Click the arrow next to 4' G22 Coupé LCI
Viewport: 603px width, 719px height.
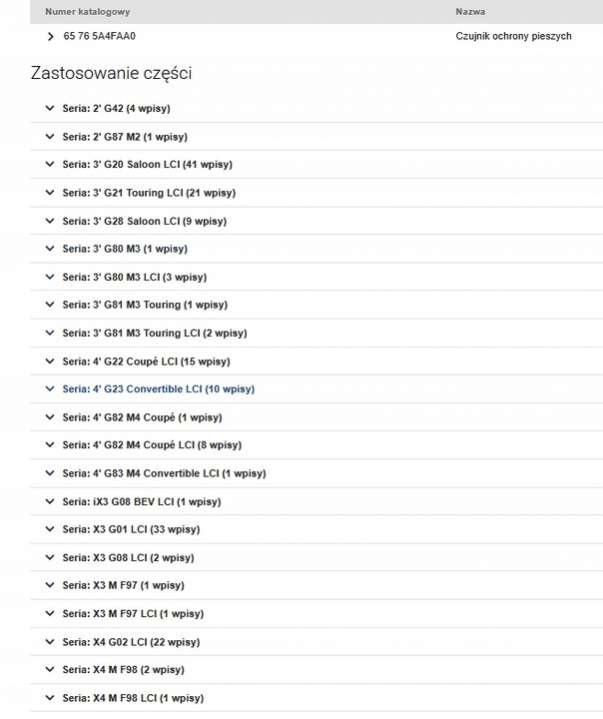(48, 361)
